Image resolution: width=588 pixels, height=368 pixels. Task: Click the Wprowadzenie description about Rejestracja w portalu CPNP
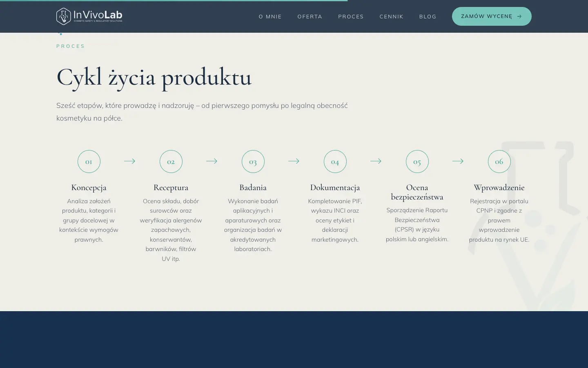(x=499, y=220)
